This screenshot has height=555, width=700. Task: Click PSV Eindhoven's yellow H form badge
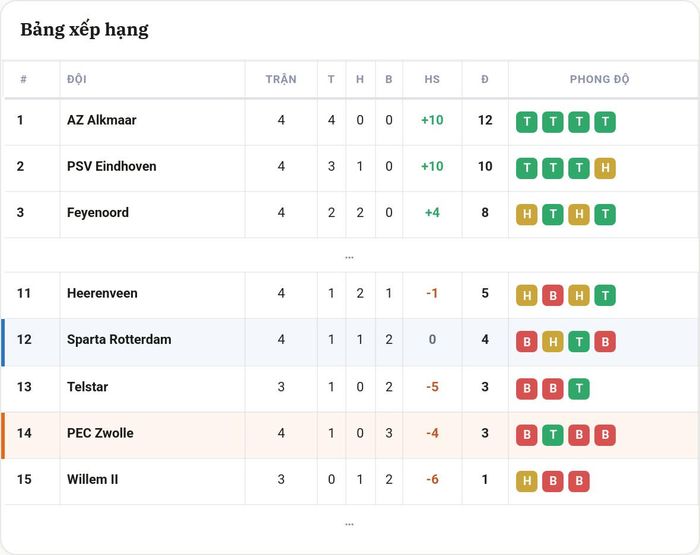[605, 168]
